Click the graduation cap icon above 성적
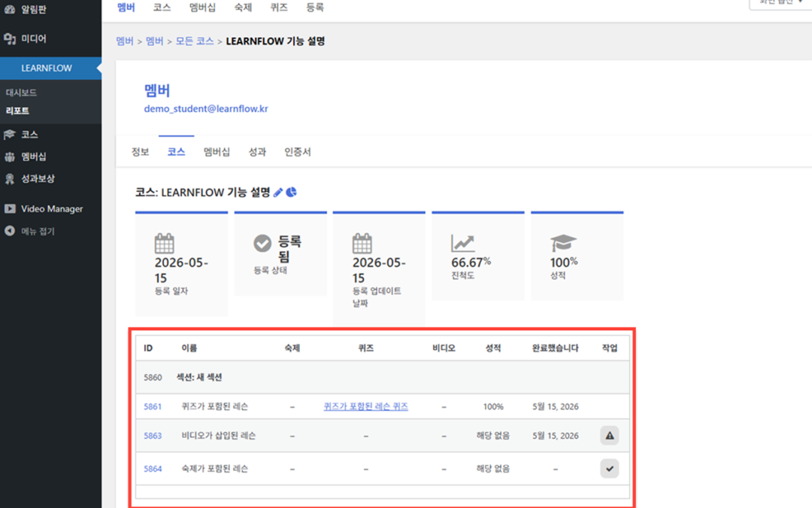Image resolution: width=812 pixels, height=508 pixels. tap(563, 243)
